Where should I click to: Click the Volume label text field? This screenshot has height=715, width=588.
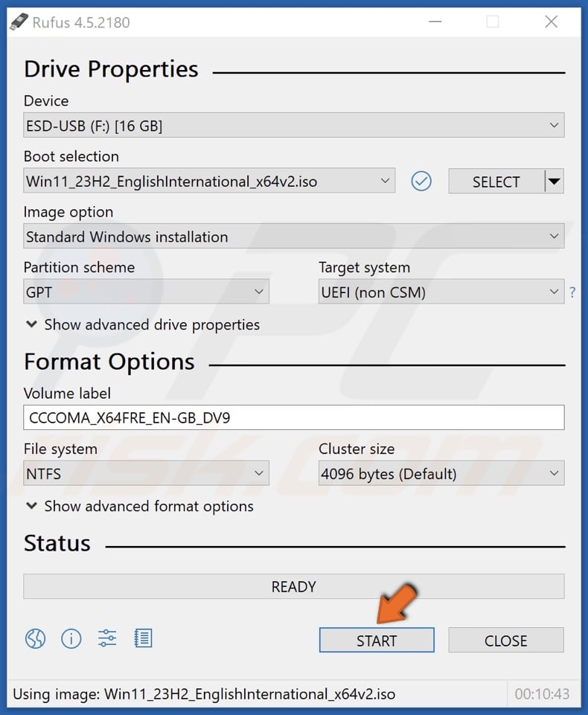click(x=294, y=417)
